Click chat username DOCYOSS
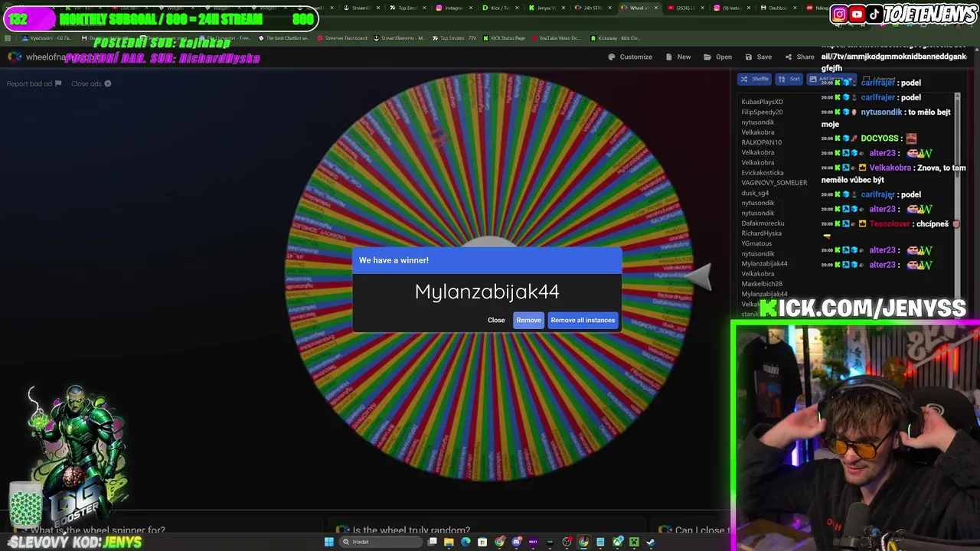 [879, 139]
